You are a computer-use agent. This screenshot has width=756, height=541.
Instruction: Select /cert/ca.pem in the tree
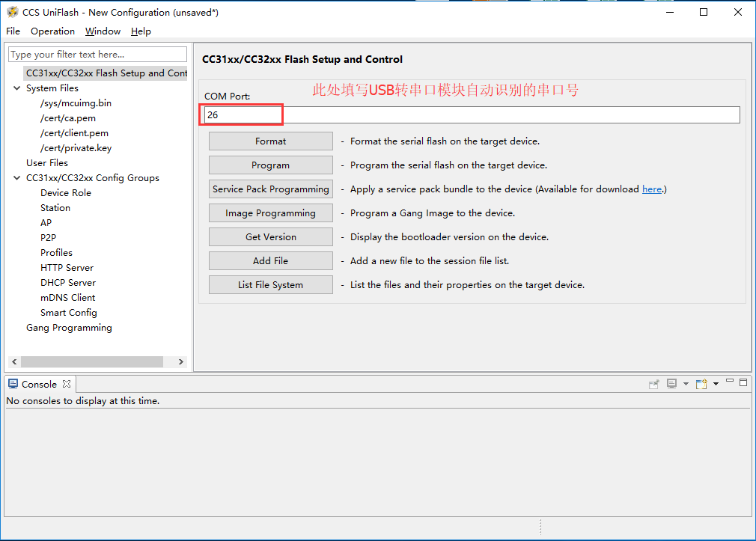click(x=68, y=118)
